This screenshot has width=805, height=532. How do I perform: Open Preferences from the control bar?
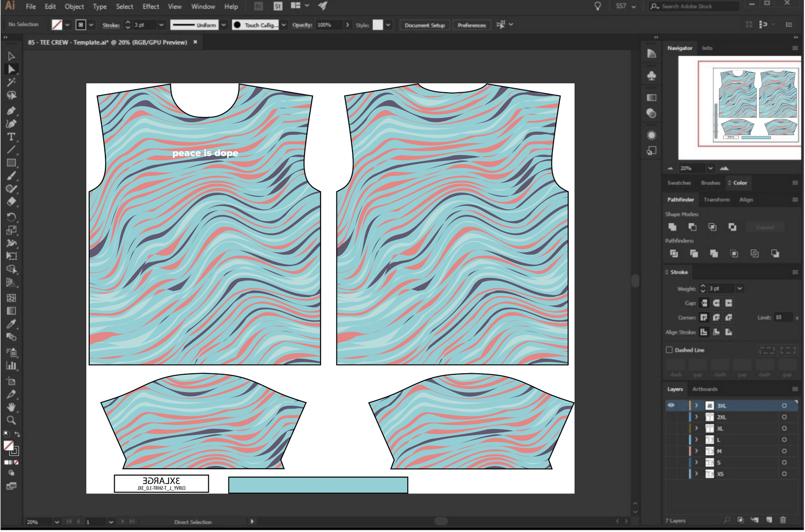point(471,25)
